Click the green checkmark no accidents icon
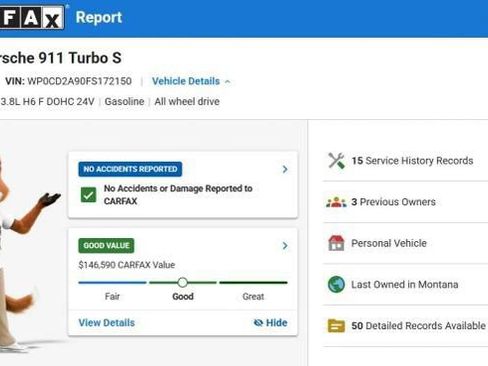Screen dimensions: 488x366 (x=88, y=195)
